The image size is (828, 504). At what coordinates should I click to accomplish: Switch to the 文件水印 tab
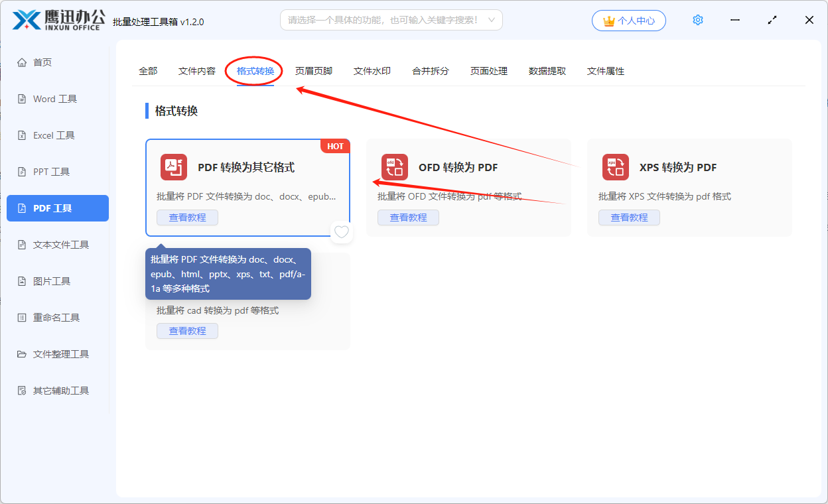[372, 71]
